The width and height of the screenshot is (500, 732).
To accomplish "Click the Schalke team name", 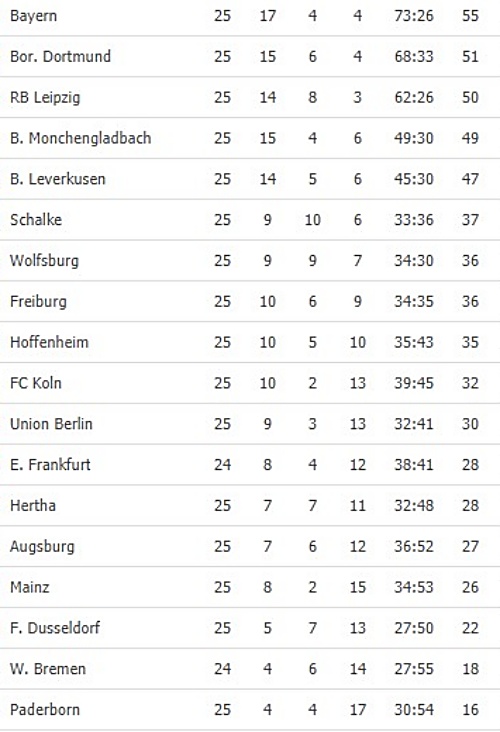I will (x=36, y=219).
